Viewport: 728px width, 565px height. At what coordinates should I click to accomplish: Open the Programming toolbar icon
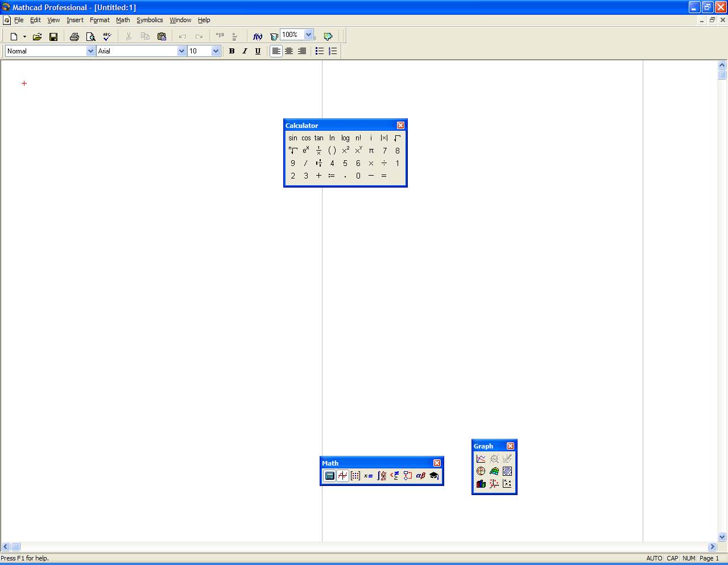[408, 476]
